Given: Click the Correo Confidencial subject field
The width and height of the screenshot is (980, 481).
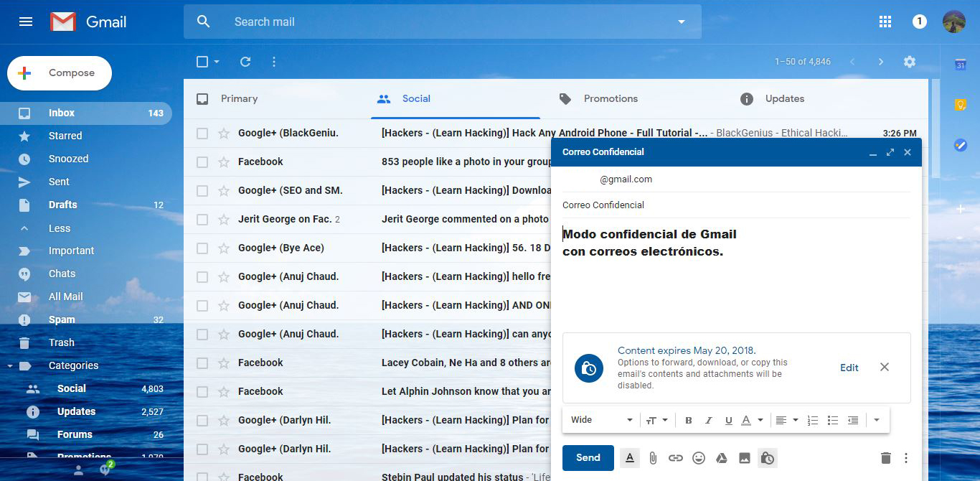Looking at the screenshot, I should 736,205.
